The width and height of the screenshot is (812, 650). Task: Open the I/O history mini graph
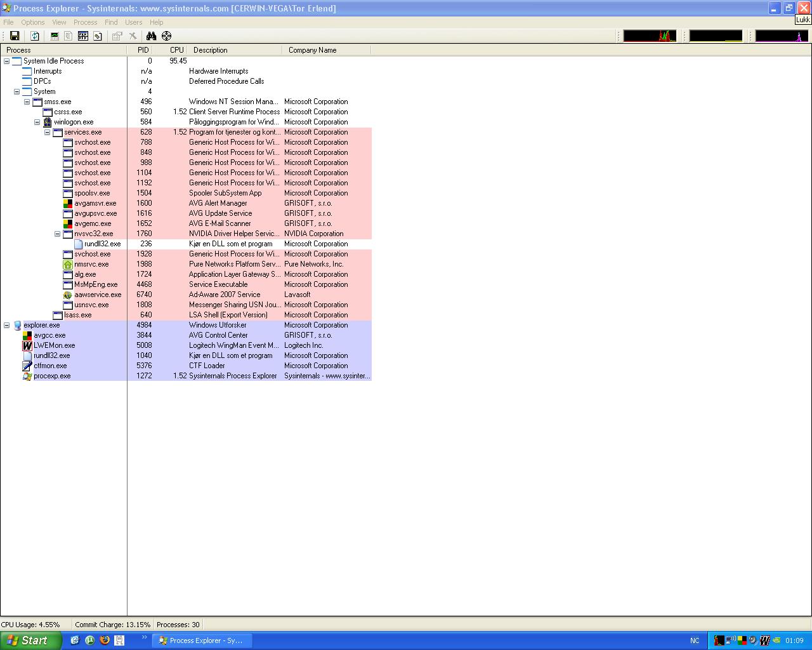(782, 36)
